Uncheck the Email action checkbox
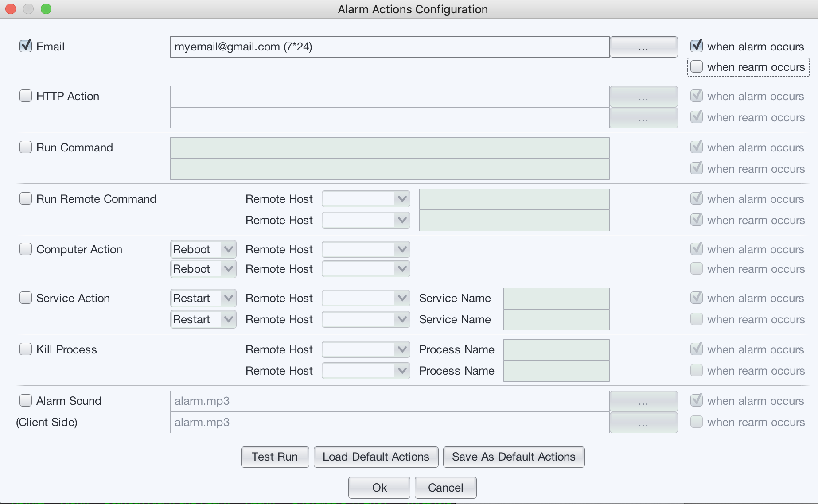 [26, 46]
